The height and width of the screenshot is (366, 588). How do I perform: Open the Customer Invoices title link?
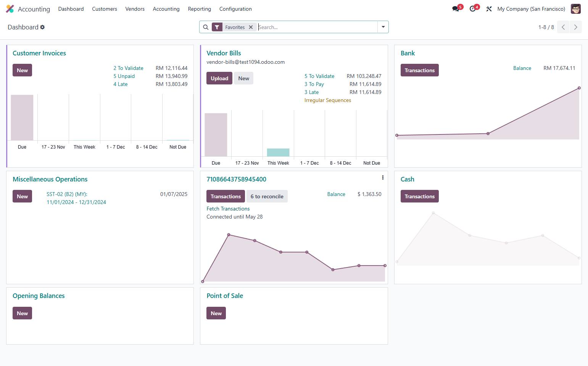coord(39,53)
